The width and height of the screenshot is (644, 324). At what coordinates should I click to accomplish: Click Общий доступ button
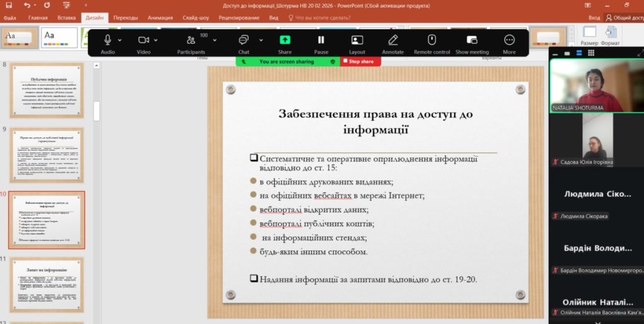click(x=623, y=18)
